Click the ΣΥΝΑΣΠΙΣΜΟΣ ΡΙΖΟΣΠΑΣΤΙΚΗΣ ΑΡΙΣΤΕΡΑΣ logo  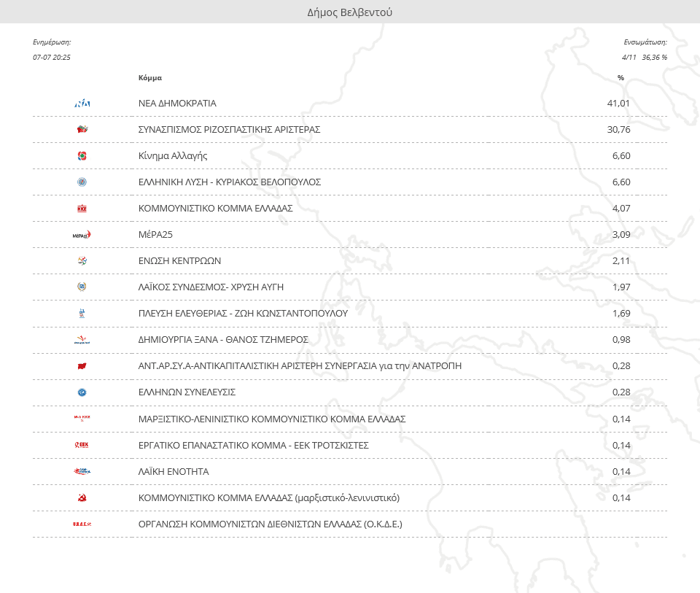(x=82, y=130)
